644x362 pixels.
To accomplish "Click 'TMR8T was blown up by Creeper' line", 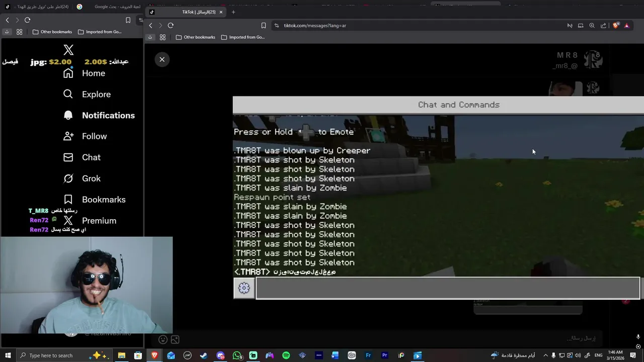I will click(302, 150).
